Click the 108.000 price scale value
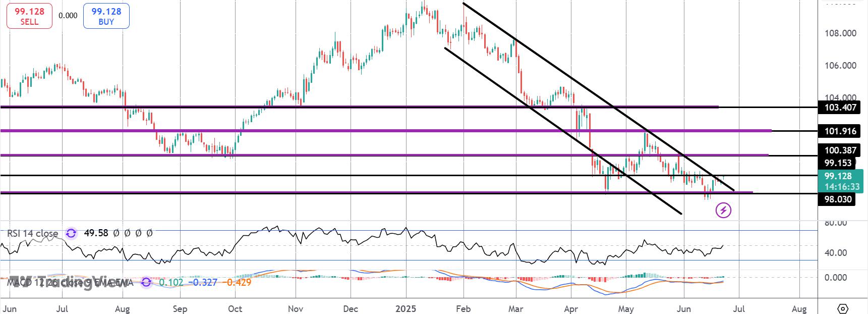 [842, 33]
